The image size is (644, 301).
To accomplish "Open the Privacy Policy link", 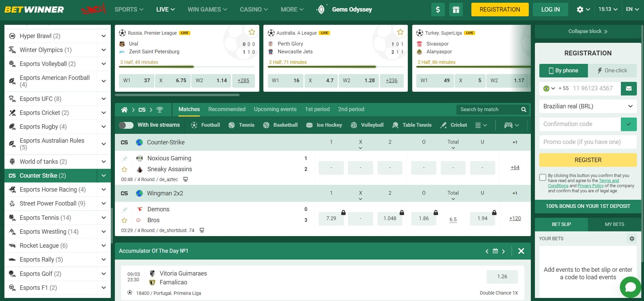I will click(590, 186).
